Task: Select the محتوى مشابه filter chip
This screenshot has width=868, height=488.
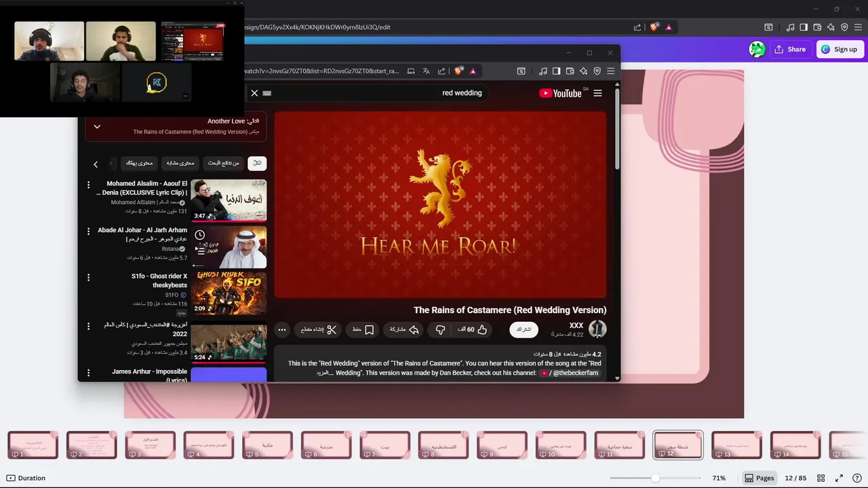Action: 180,163
